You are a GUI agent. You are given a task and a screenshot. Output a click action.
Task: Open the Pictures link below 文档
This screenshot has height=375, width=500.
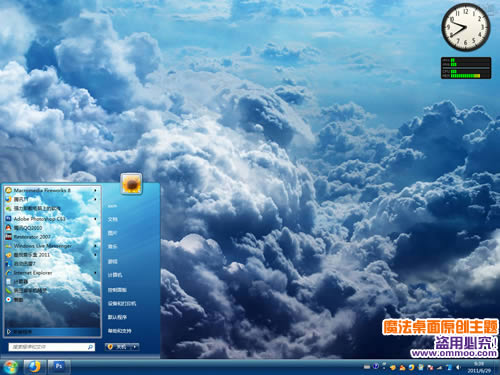coord(113,233)
